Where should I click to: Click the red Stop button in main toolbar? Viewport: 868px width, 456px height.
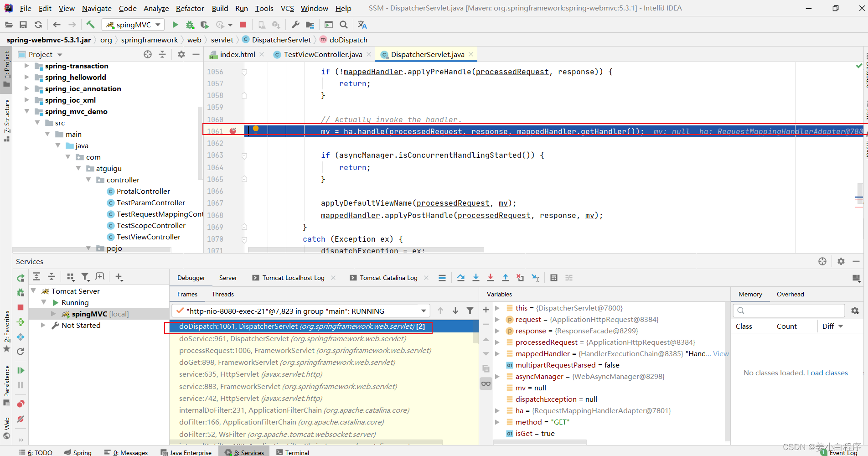click(243, 25)
